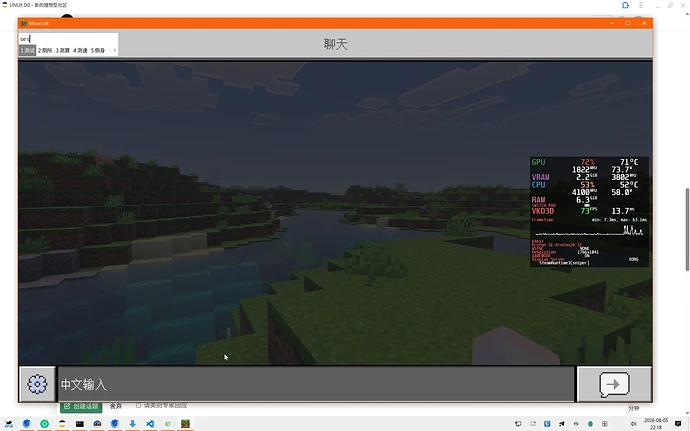Choose IME candidate 1 测试
The width and height of the screenshot is (690, 431).
pyautogui.click(x=27, y=51)
